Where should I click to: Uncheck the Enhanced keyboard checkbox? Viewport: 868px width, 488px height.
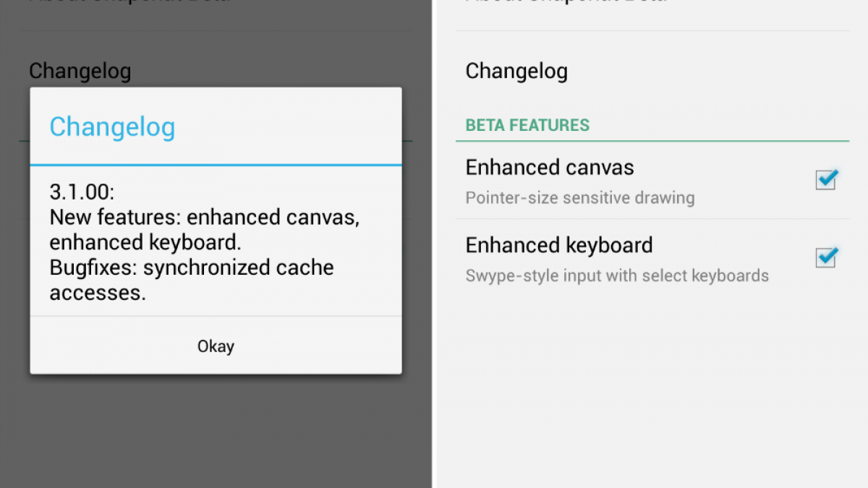coord(825,257)
